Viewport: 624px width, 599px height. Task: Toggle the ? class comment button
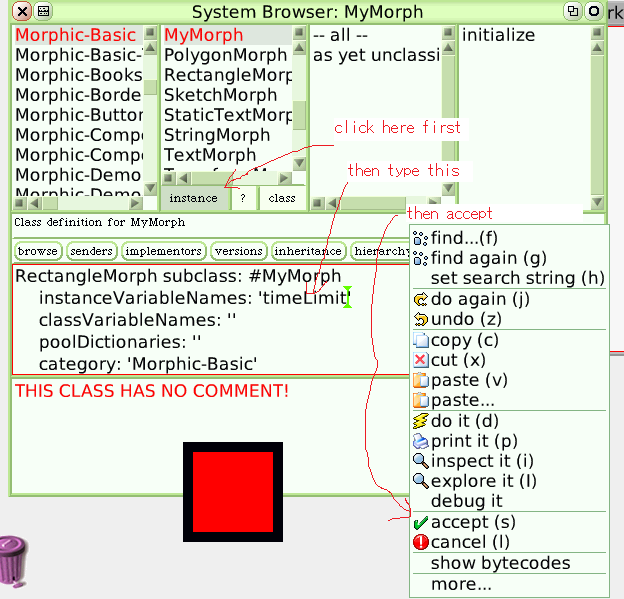coord(242,198)
